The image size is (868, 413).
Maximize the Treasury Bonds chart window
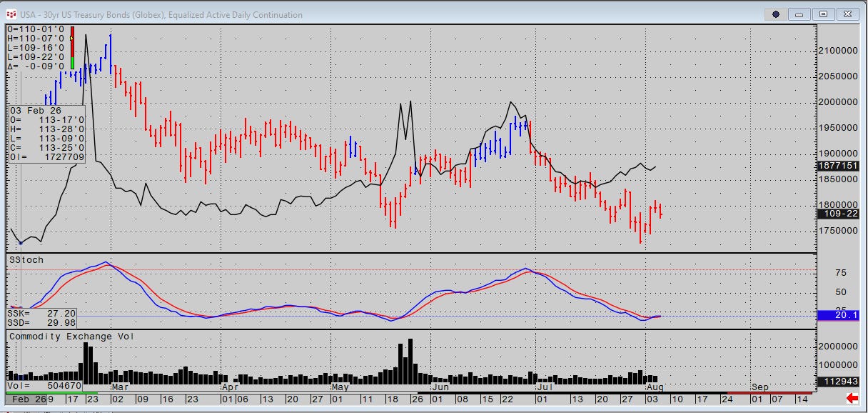pos(823,14)
